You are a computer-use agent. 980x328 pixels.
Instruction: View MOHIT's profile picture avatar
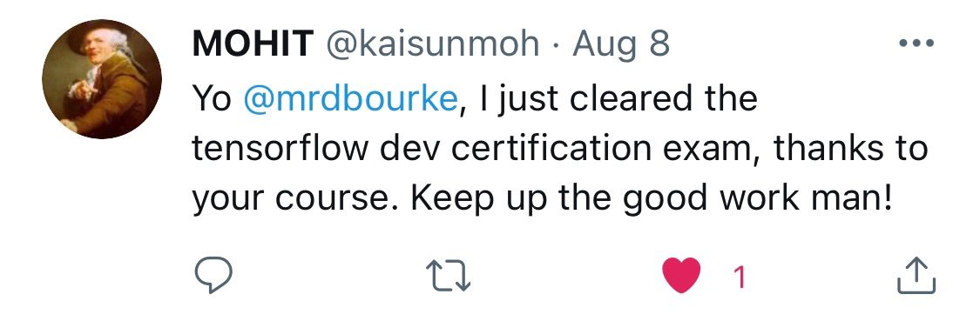tap(102, 78)
